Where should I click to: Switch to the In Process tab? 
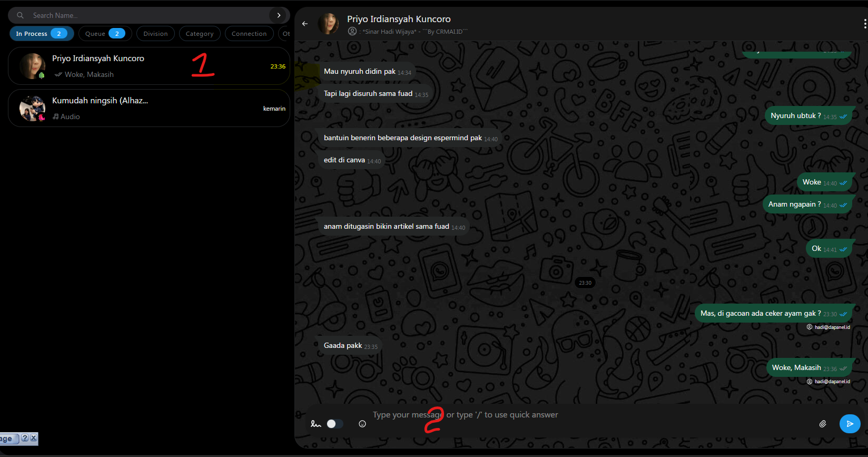pyautogui.click(x=42, y=33)
